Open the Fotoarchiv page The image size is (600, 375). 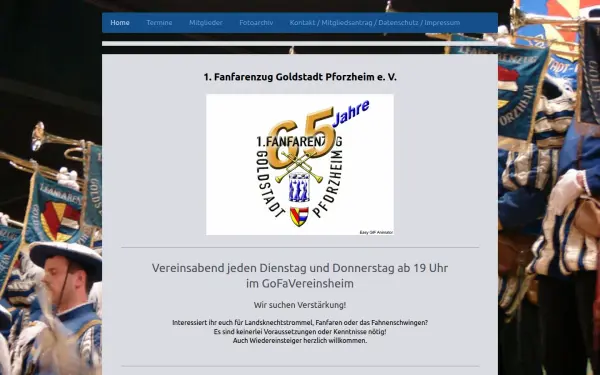coord(256,23)
